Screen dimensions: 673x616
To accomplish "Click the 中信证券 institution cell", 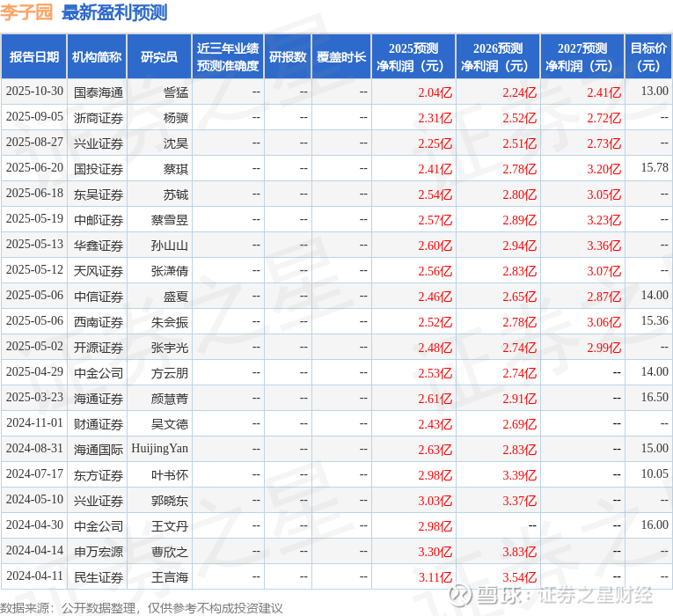I will tap(99, 297).
